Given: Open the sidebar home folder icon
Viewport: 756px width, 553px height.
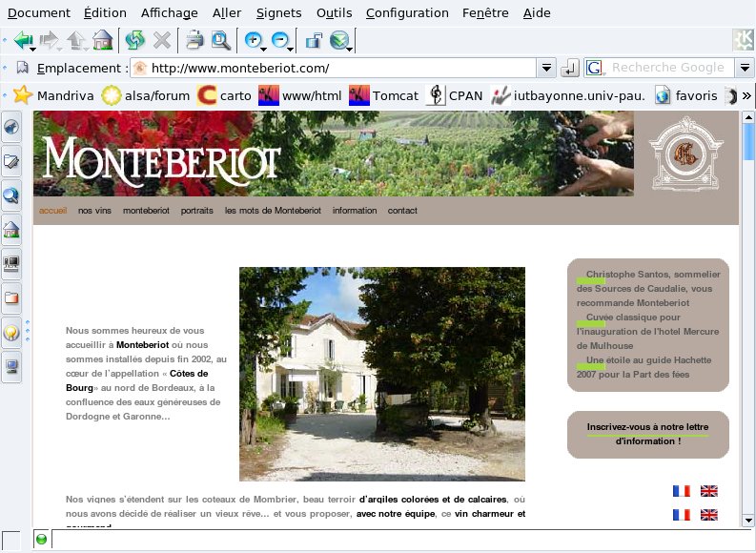Looking at the screenshot, I should [11, 230].
